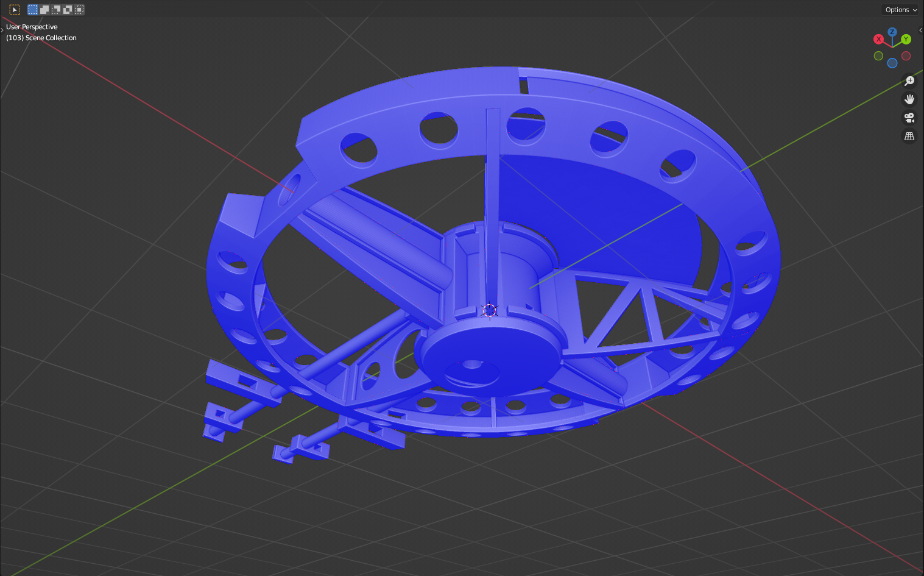Click the pan view hand icon

pos(909,99)
